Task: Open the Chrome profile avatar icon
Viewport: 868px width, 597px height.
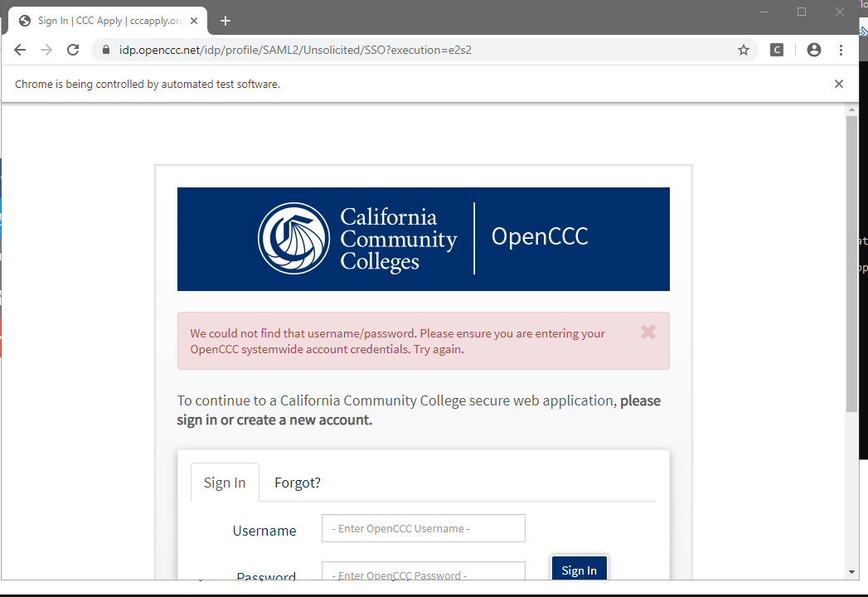Action: pos(813,50)
